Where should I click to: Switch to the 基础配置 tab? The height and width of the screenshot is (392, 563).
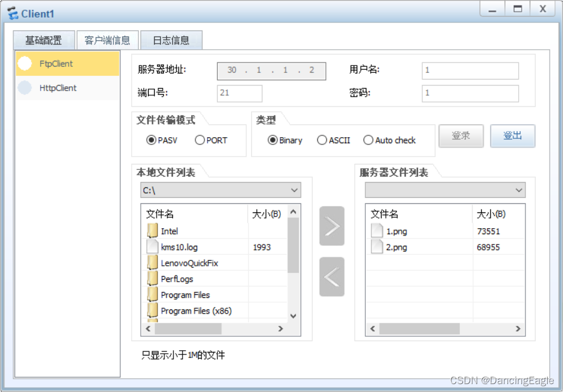[44, 40]
